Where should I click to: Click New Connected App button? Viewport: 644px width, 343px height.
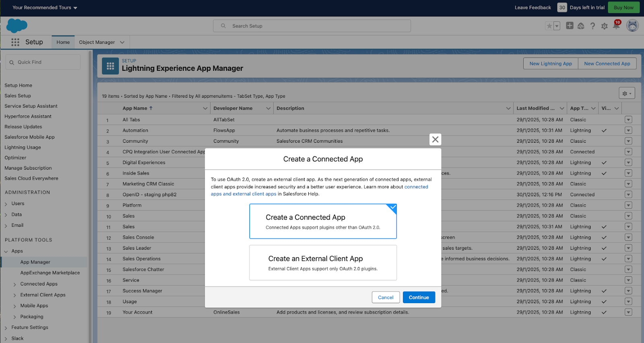[x=607, y=64]
